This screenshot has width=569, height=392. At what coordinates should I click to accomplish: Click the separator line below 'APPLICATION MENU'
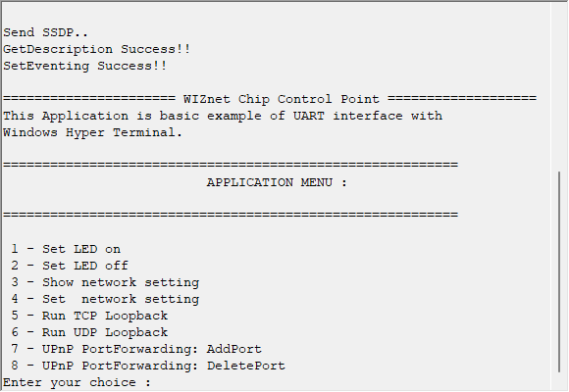231,216
